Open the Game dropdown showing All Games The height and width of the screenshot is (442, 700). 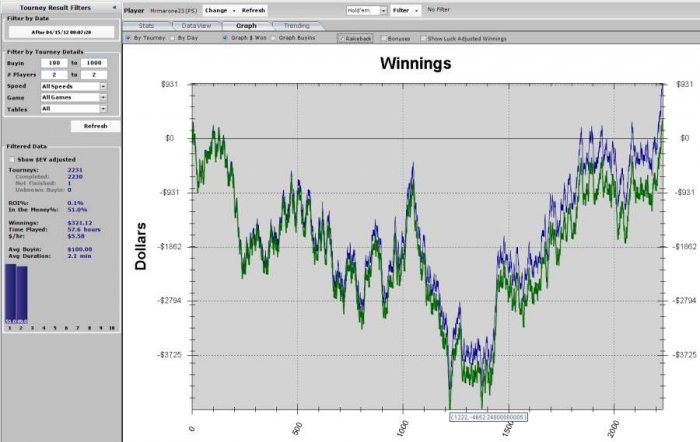74,97
